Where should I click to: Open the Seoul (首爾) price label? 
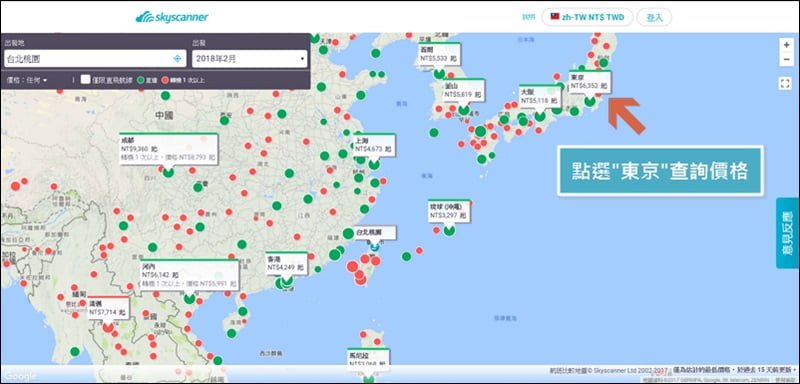click(x=439, y=55)
